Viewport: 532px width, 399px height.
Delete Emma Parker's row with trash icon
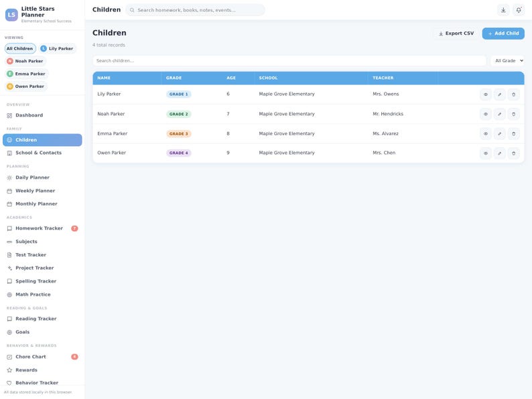(513, 134)
